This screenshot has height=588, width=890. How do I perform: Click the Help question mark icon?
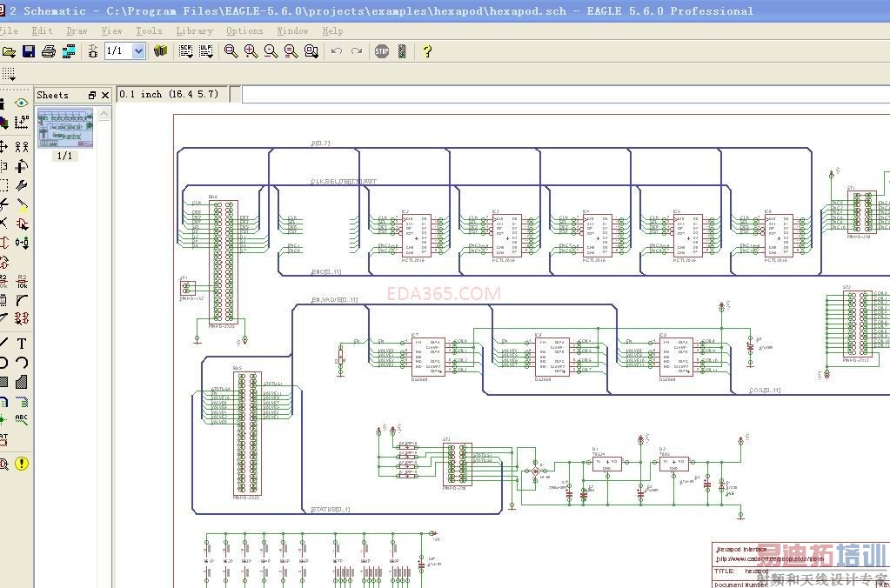click(x=427, y=51)
